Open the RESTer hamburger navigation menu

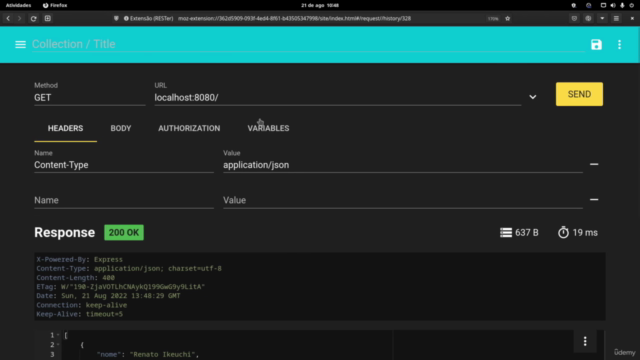20,44
